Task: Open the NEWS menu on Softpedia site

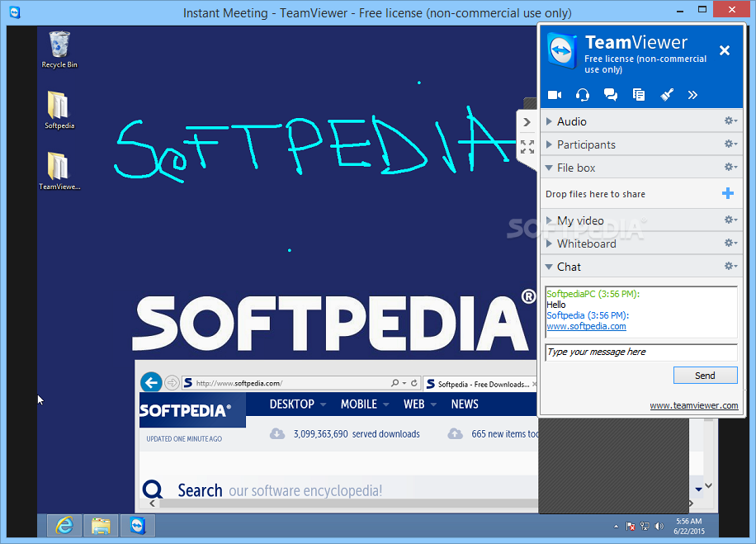Action: tap(465, 404)
